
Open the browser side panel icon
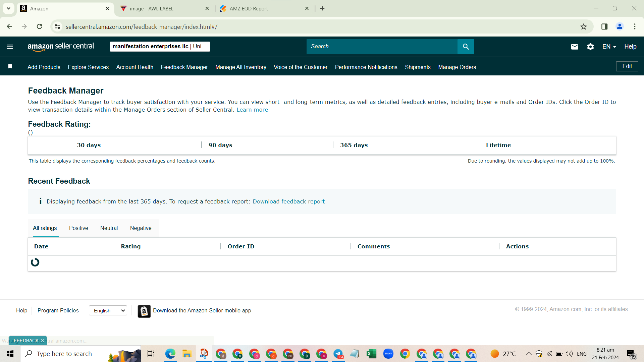[x=604, y=27]
